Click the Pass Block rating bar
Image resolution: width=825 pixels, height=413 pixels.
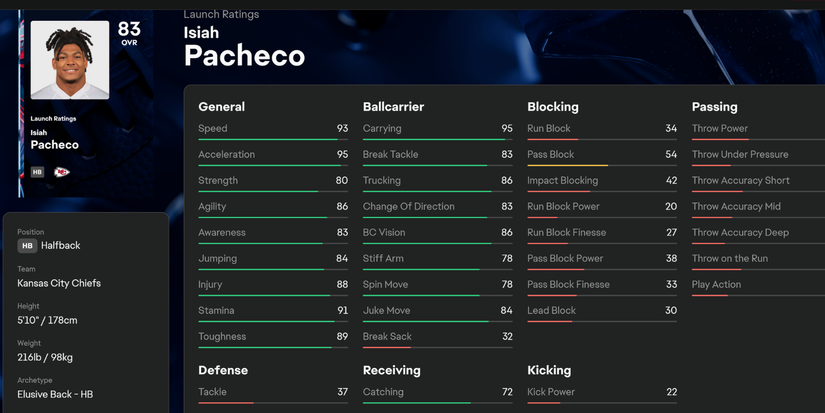pyautogui.click(x=602, y=165)
